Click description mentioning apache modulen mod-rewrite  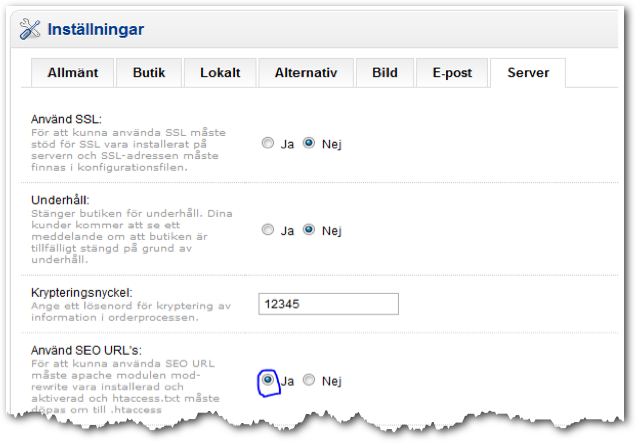coord(125,386)
